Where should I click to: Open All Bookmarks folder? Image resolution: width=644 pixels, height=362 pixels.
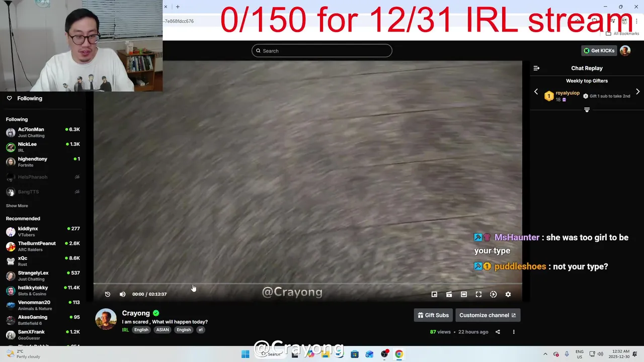click(x=622, y=34)
